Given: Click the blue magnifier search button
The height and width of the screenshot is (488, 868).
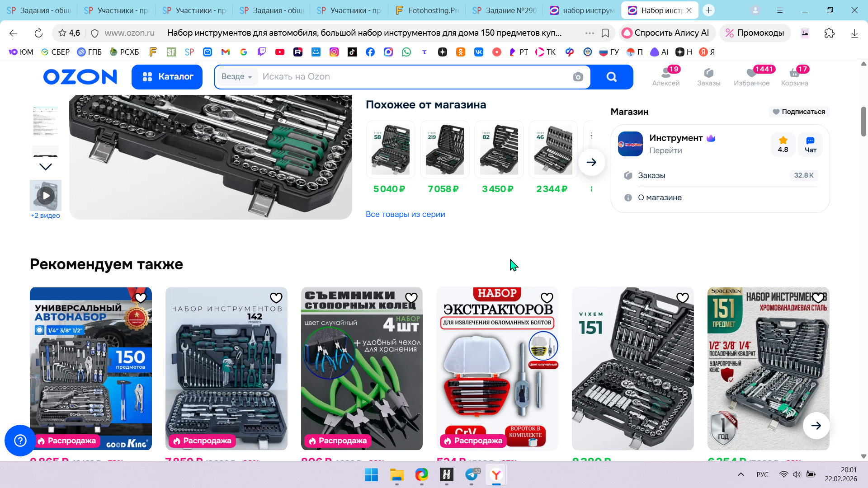Looking at the screenshot, I should coord(611,77).
